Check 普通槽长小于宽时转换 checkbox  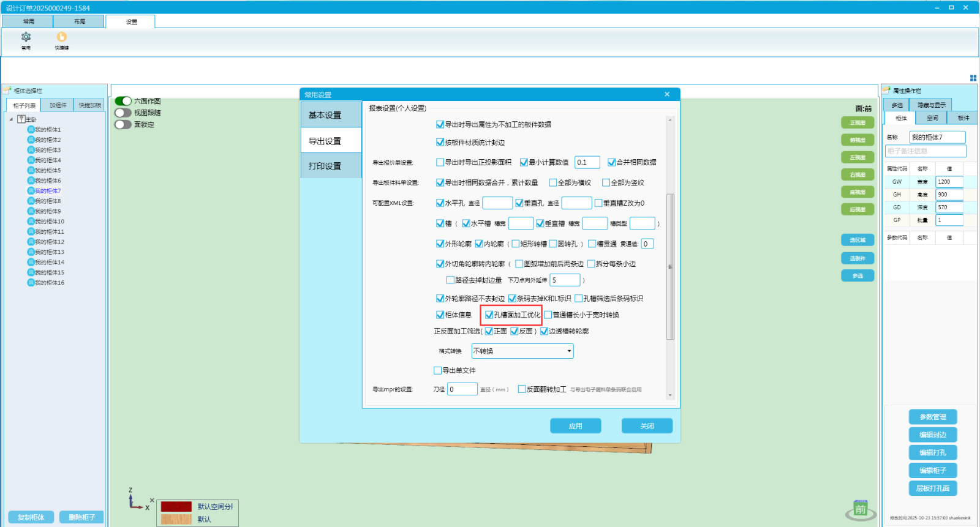pyautogui.click(x=548, y=315)
